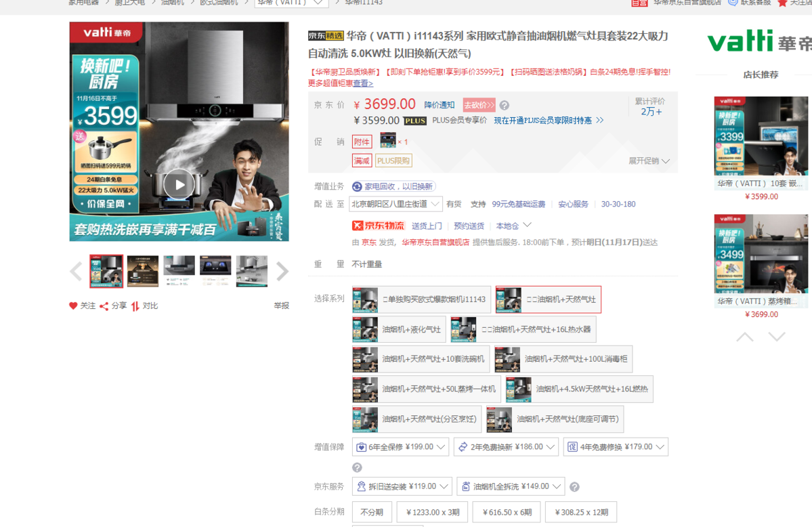Screen dimensions: 812x527
Task: Select the first product thumbnail
Action: click(106, 271)
